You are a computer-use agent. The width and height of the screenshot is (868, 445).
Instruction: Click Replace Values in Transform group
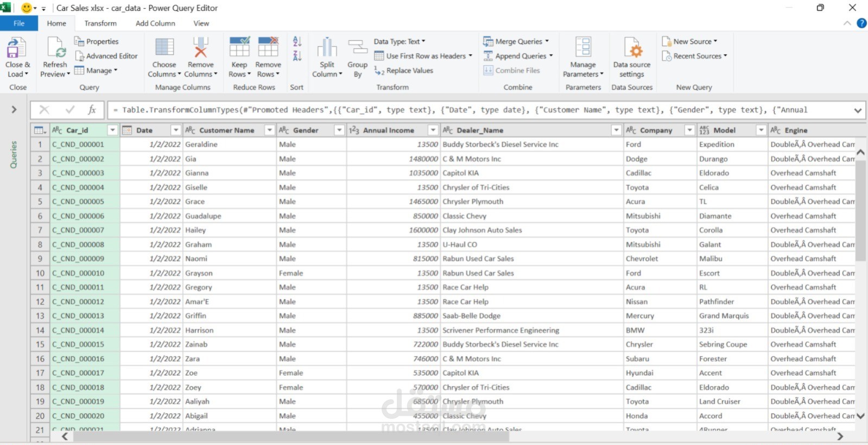pyautogui.click(x=403, y=71)
